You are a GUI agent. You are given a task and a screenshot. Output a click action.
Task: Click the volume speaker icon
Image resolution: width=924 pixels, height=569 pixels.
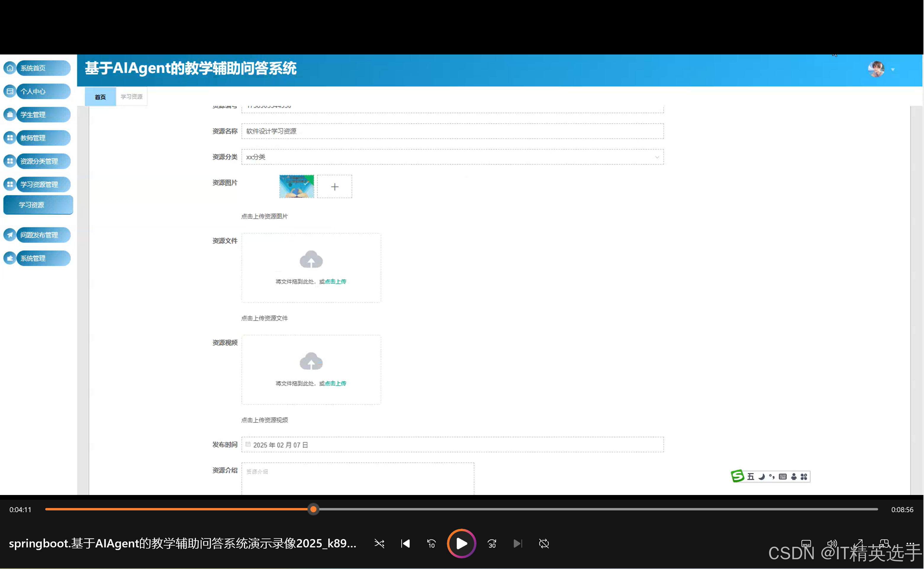pos(832,544)
